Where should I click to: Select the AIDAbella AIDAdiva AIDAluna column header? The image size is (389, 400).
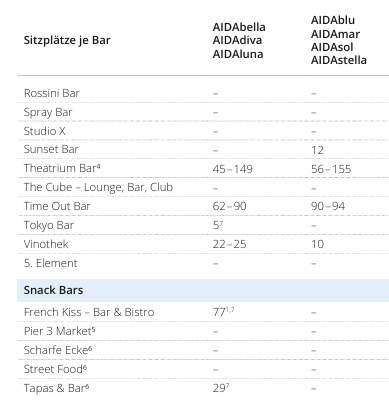coord(239,40)
